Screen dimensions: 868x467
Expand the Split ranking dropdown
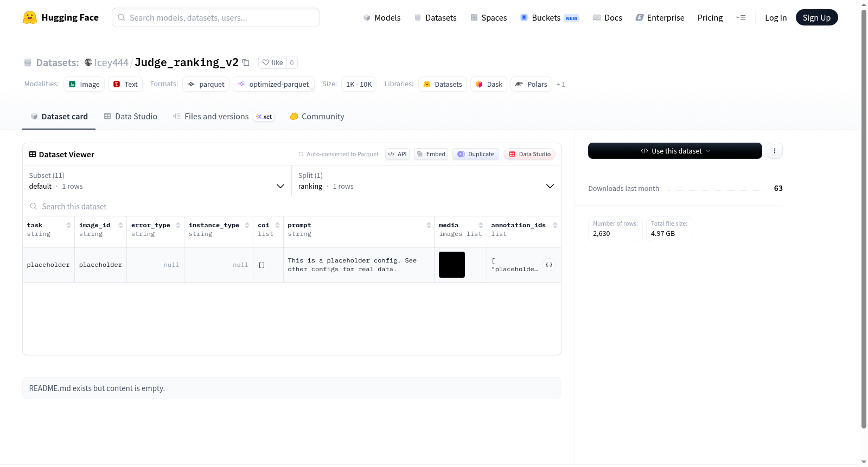pos(426,181)
